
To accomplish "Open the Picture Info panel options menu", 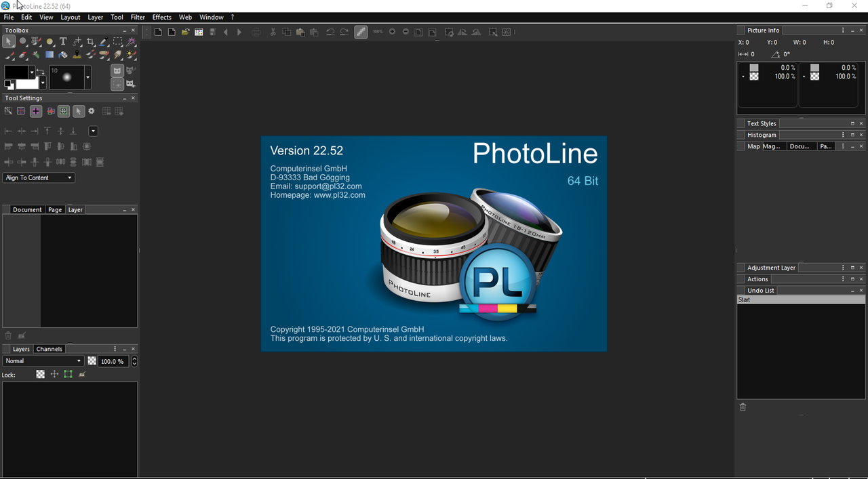I will click(843, 30).
